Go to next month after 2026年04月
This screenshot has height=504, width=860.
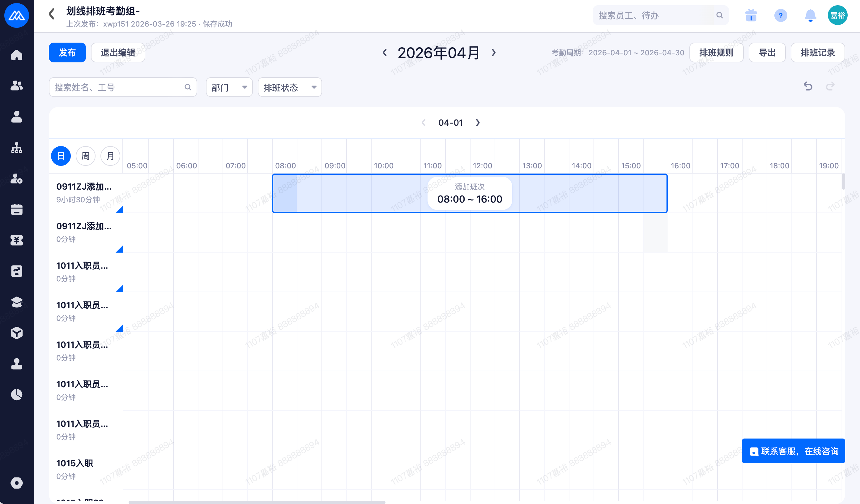[493, 52]
